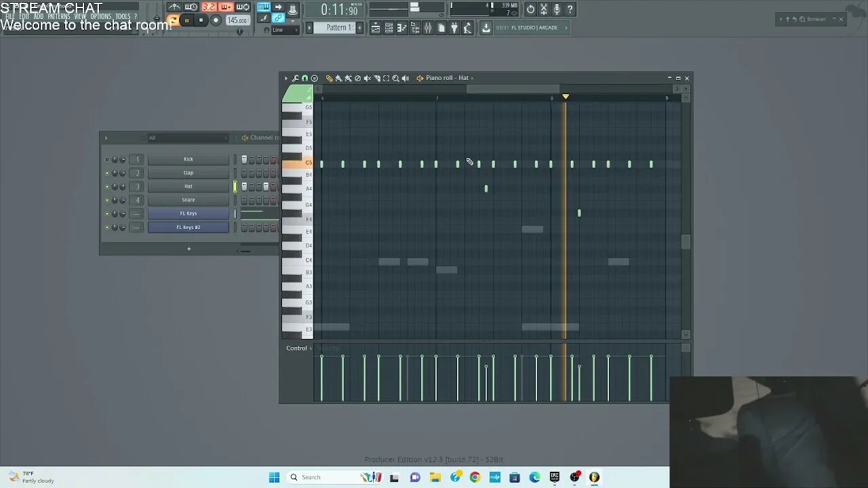Mute the Snare channel LED

106,200
